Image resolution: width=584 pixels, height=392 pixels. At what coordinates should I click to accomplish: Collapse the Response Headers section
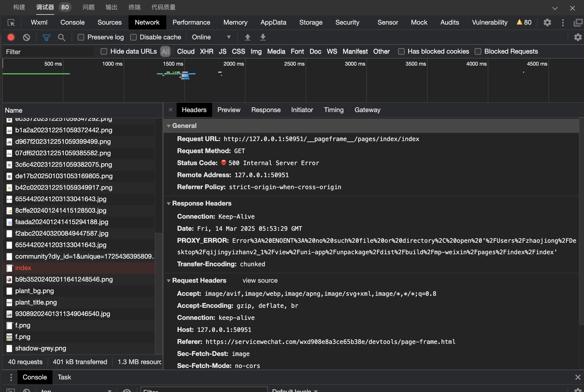point(169,204)
